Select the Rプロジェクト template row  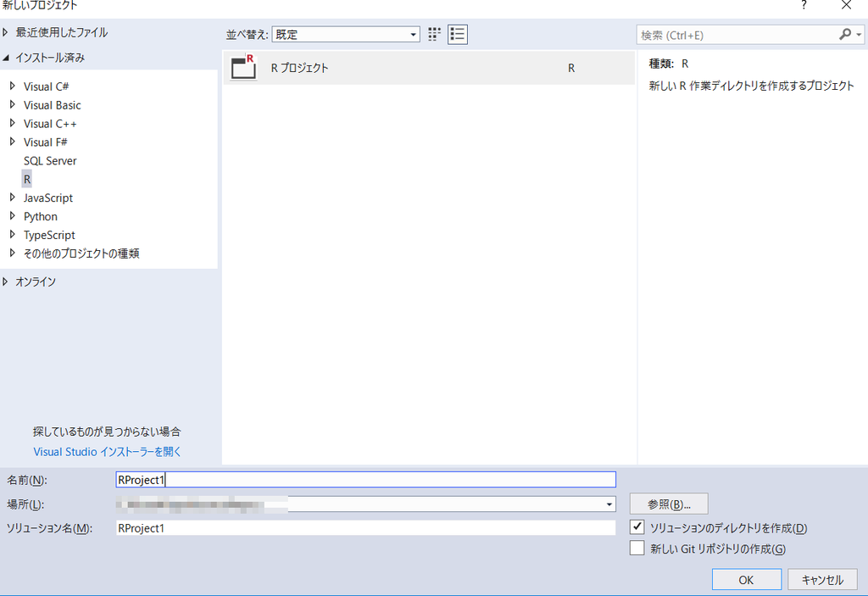click(429, 68)
